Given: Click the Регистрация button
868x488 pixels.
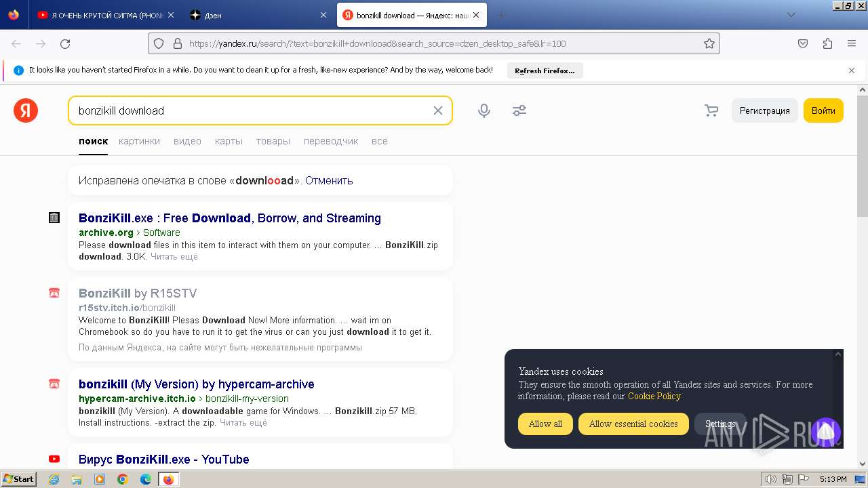Looking at the screenshot, I should coord(764,110).
